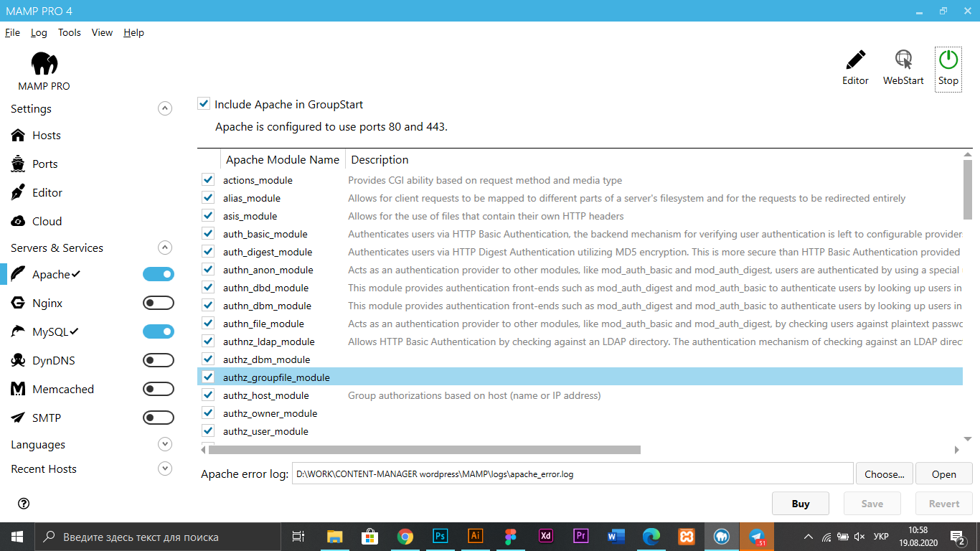Open Premiere Pro from the taskbar
This screenshot has width=980, height=551.
pos(581,537)
